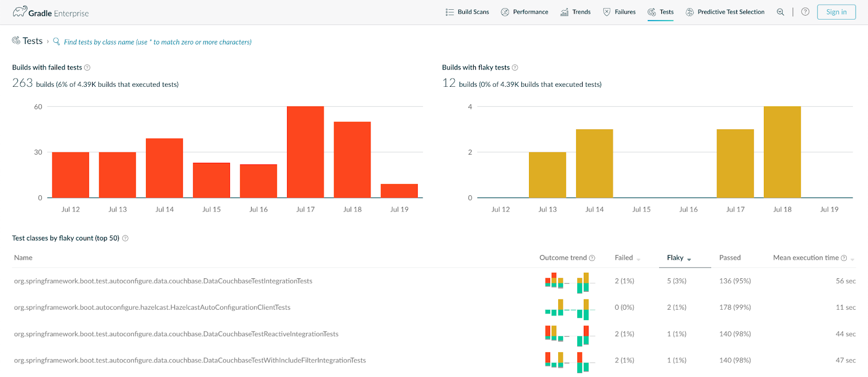Open DataCouchbaseTestIntegrationTests class link
The image size is (868, 377).
(x=163, y=281)
